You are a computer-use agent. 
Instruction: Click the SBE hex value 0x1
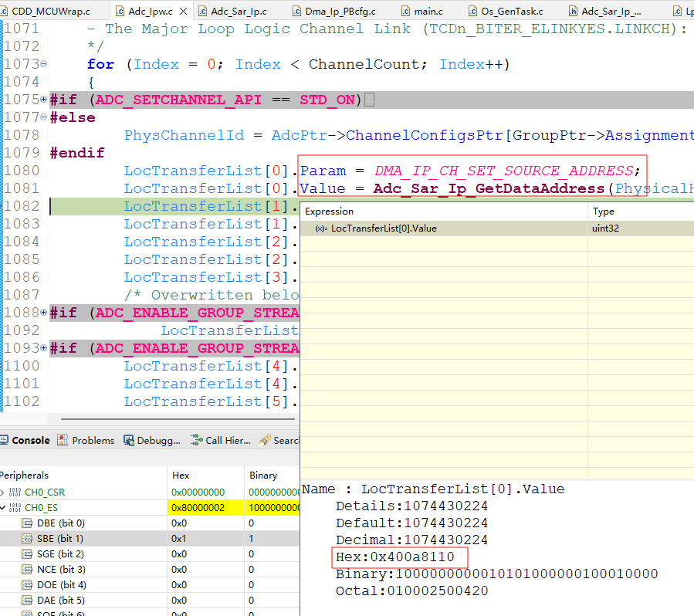tap(179, 539)
